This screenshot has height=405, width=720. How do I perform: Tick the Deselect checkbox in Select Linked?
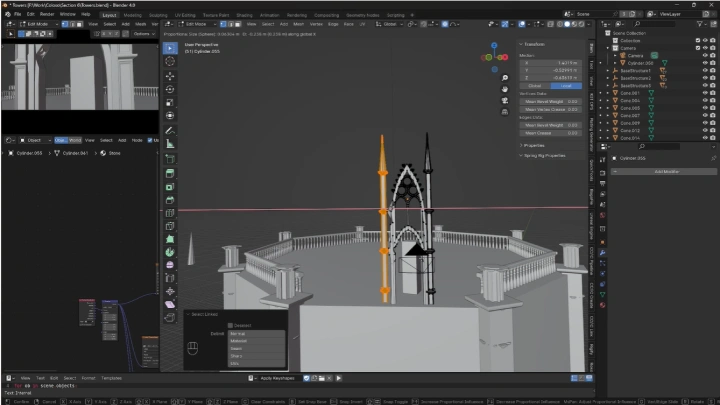pyautogui.click(x=231, y=326)
